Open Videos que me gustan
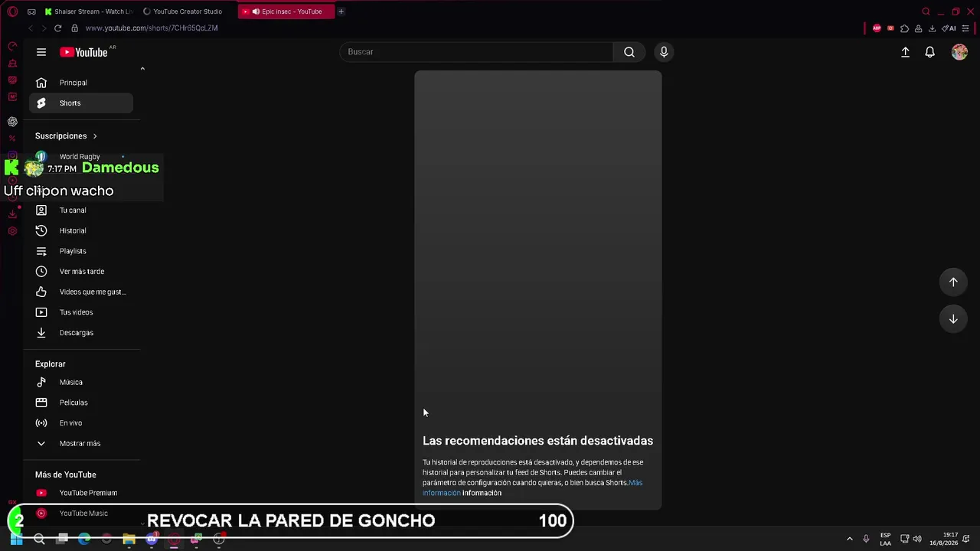980x551 pixels. click(x=80, y=292)
